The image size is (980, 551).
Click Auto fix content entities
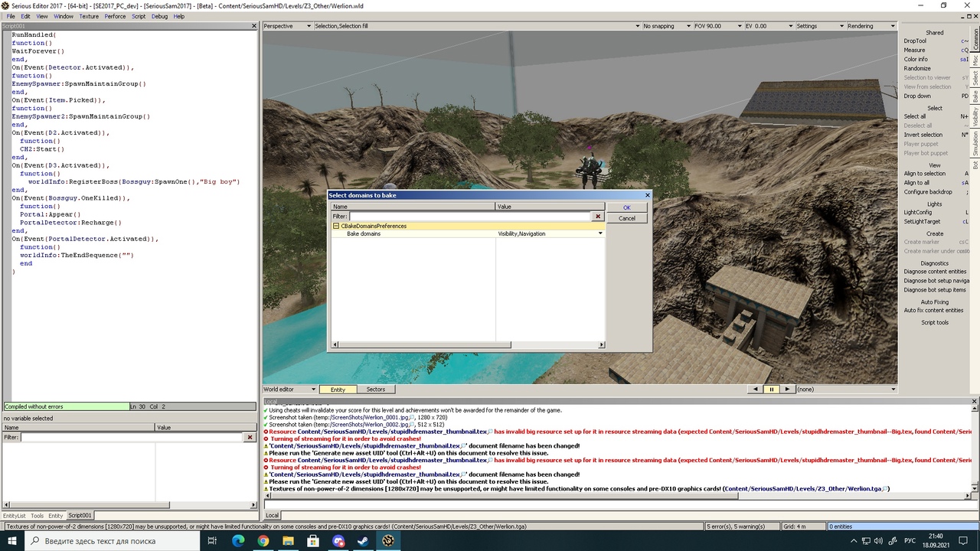tap(933, 310)
